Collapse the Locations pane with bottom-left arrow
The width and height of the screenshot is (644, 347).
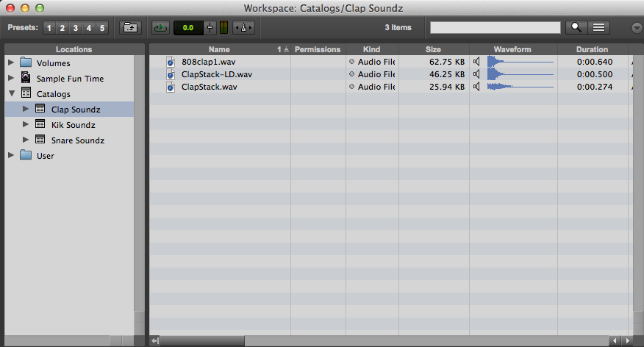coord(154,341)
